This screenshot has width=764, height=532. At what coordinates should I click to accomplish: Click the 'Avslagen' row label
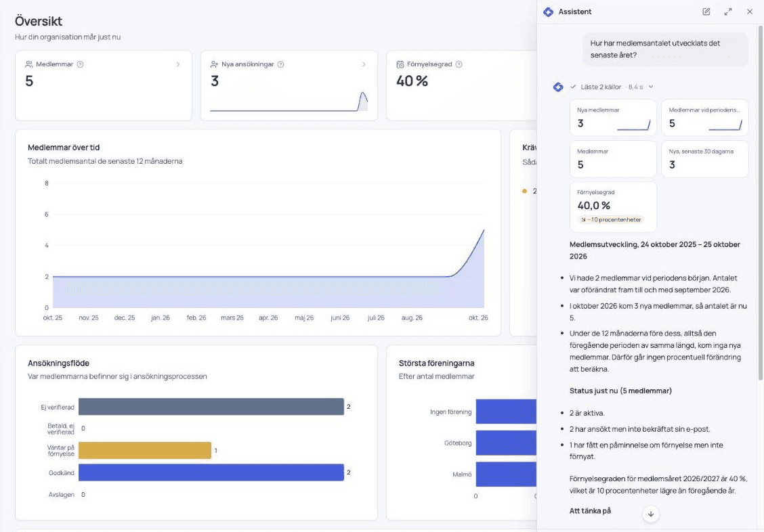pos(62,495)
